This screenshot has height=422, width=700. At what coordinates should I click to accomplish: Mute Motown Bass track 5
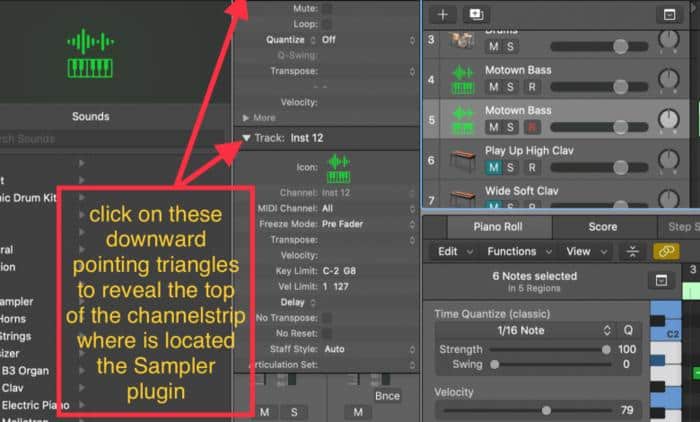coord(493,127)
